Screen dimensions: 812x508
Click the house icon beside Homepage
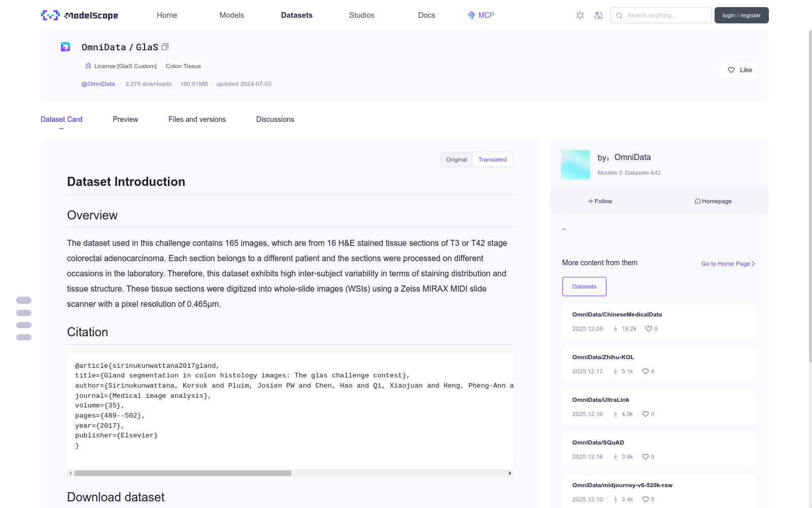point(698,201)
